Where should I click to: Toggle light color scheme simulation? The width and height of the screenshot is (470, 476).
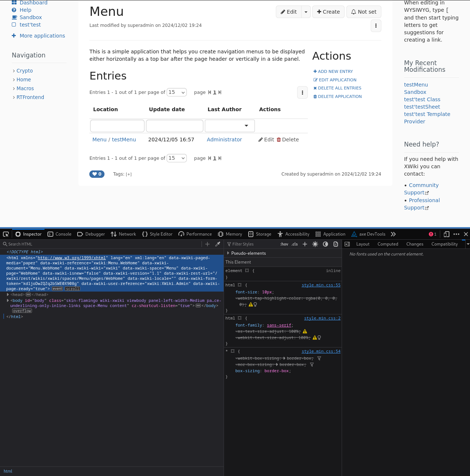click(x=315, y=244)
